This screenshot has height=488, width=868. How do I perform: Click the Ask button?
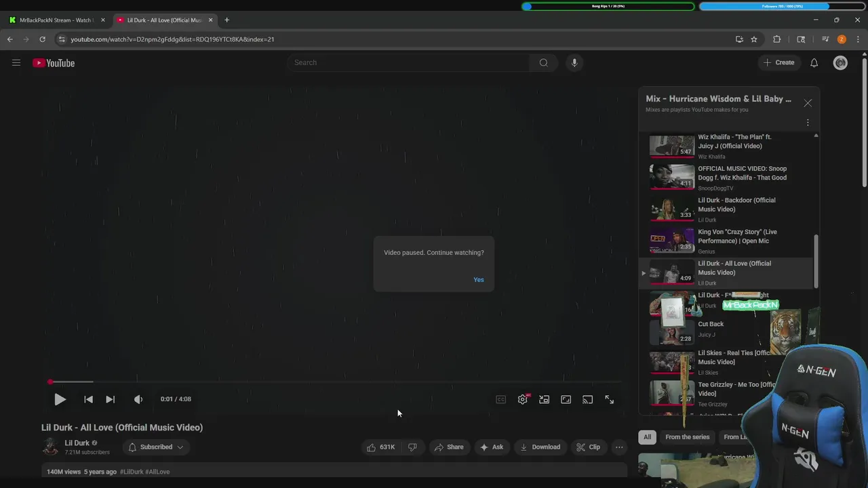(491, 447)
